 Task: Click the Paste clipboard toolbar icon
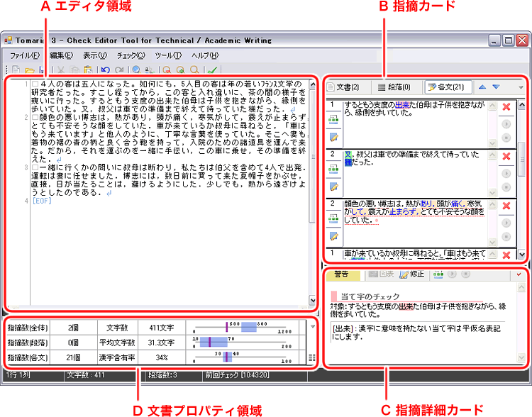pos(88,70)
